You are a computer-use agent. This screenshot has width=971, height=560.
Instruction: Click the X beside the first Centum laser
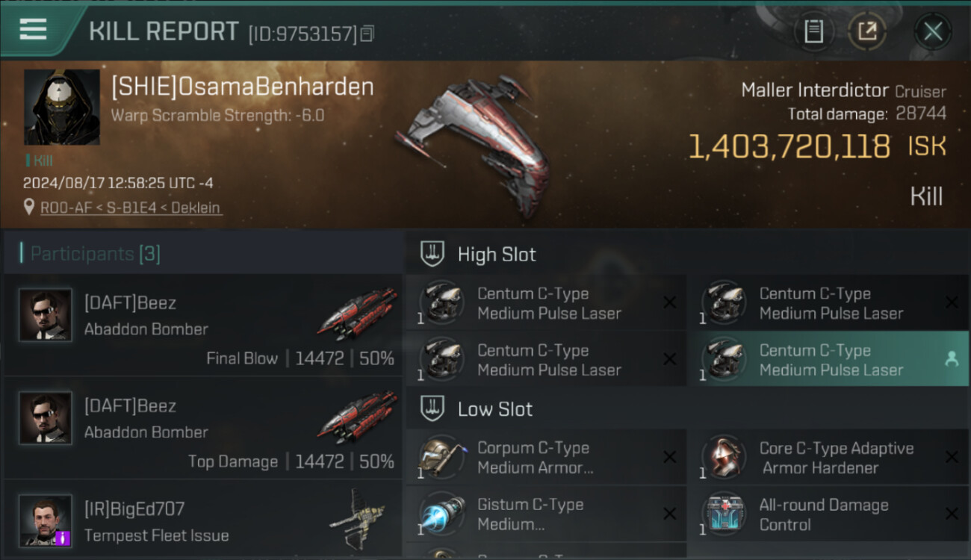(670, 302)
